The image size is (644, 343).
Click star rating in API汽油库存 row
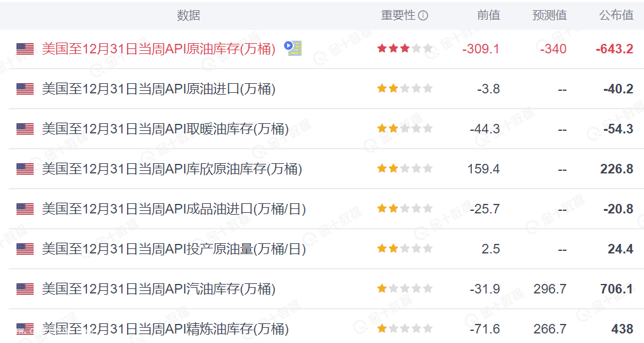[x=405, y=289]
